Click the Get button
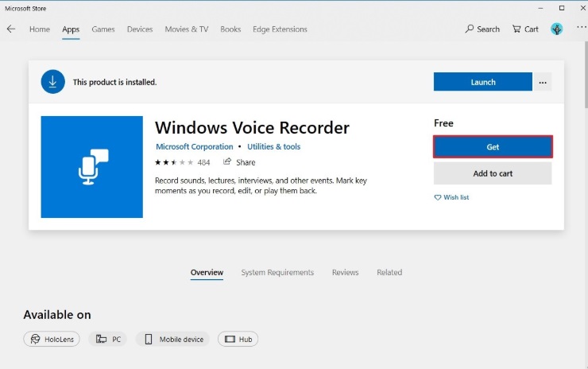Image resolution: width=588 pixels, height=369 pixels. (493, 147)
